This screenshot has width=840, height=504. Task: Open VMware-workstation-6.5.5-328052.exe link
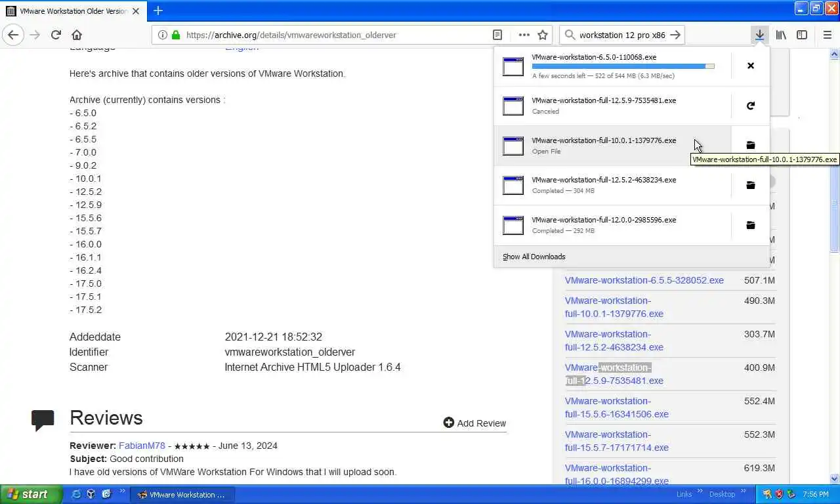[644, 280]
